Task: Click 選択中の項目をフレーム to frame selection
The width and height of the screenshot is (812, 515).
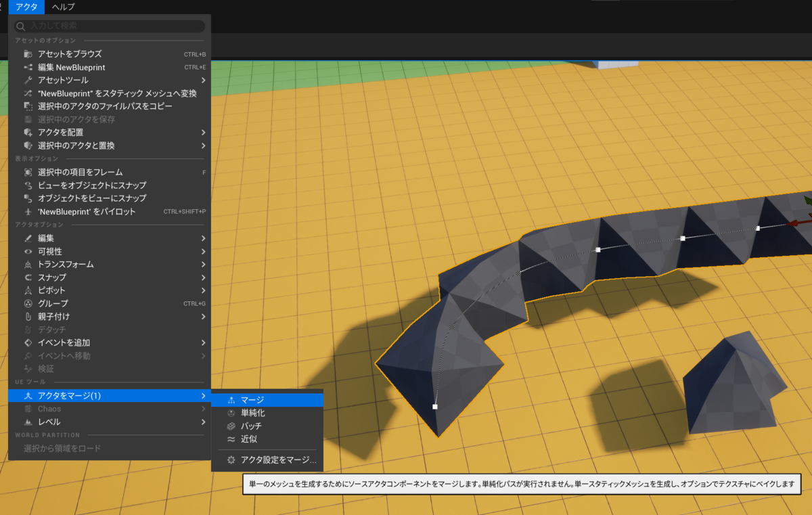Action: tap(77, 172)
